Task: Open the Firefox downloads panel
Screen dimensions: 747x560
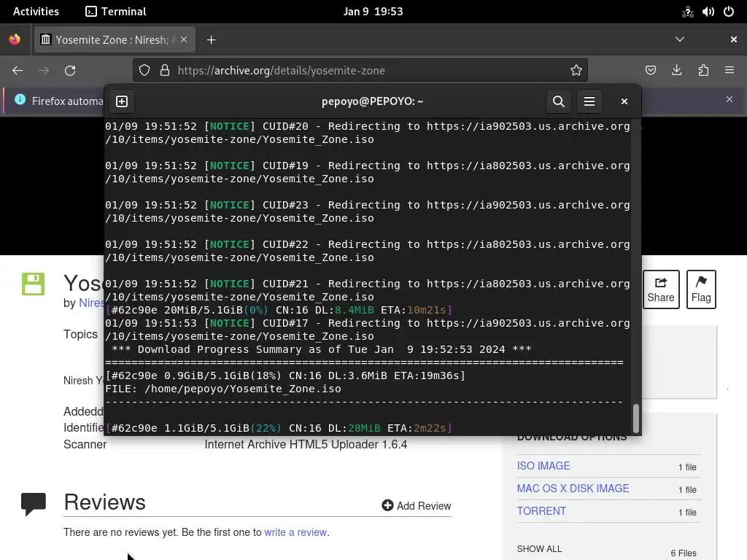Action: click(676, 71)
